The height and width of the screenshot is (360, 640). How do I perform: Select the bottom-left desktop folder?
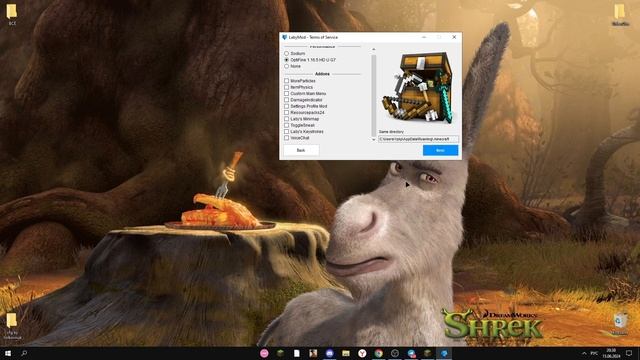coord(12,326)
